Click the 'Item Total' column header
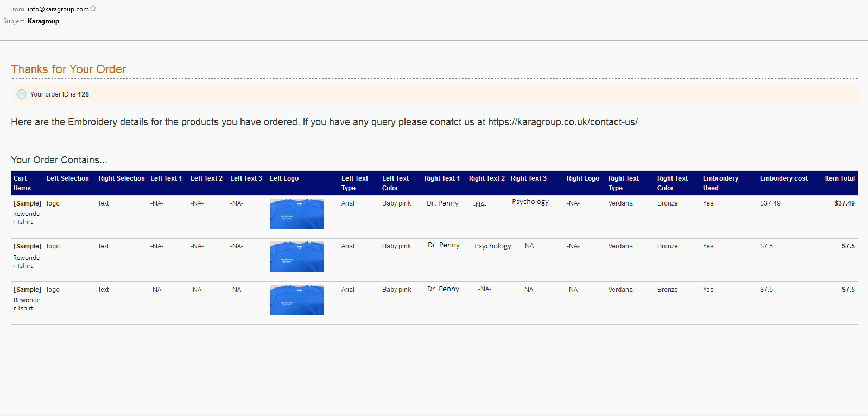The height and width of the screenshot is (416, 868). (840, 178)
